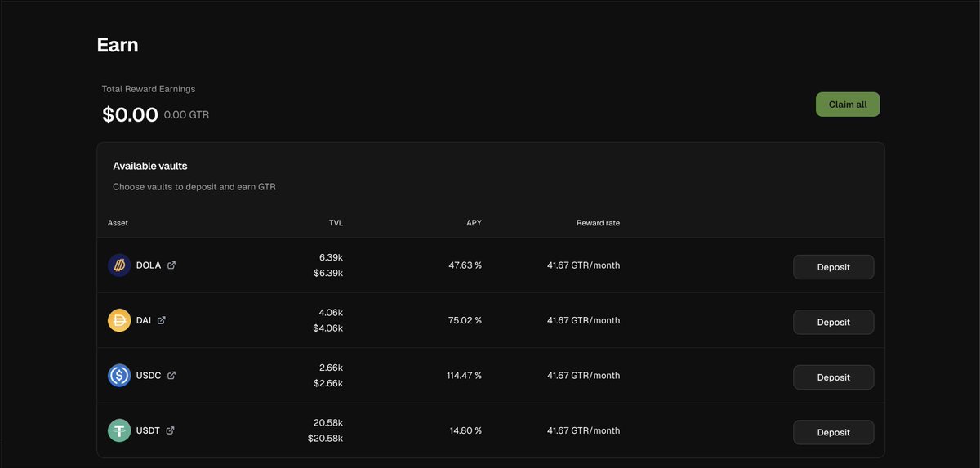Select the USDT asset name
This screenshot has width=980, height=468.
coord(148,430)
